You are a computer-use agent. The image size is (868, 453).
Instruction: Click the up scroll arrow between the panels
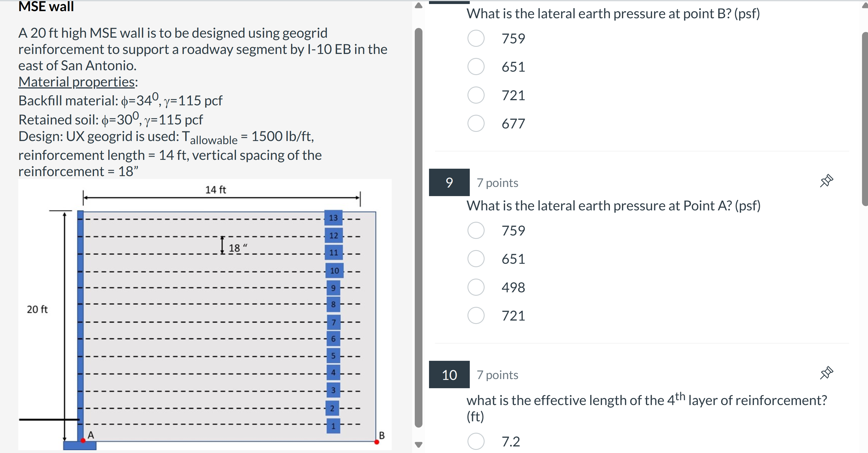click(418, 5)
